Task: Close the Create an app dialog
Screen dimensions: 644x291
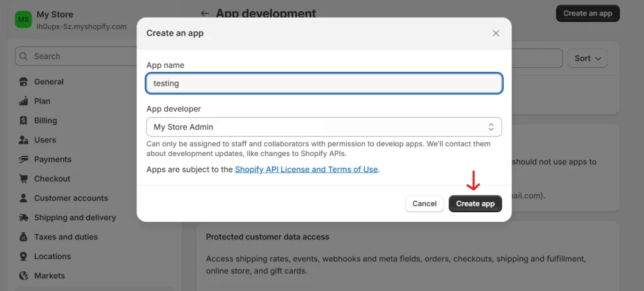Action: 496,33
